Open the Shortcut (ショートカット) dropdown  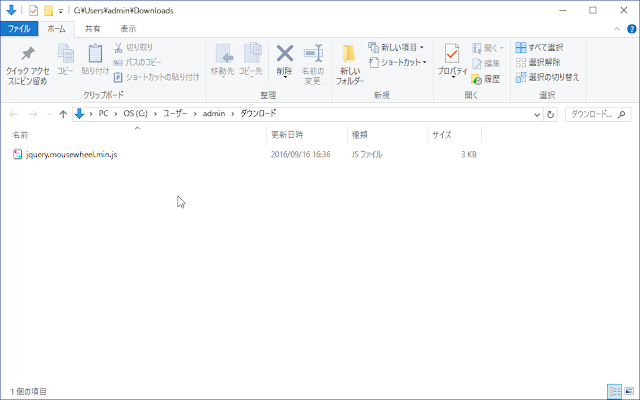[x=398, y=62]
